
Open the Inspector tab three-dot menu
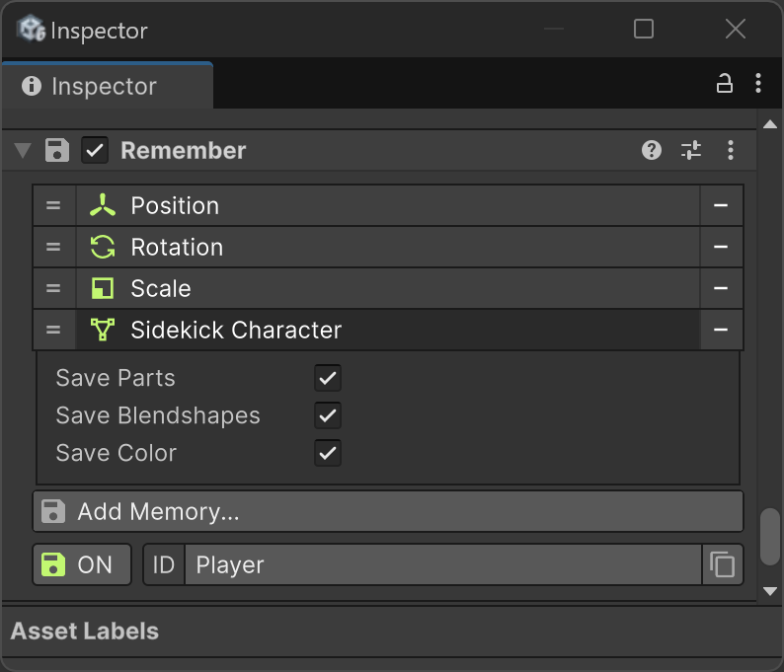click(757, 85)
